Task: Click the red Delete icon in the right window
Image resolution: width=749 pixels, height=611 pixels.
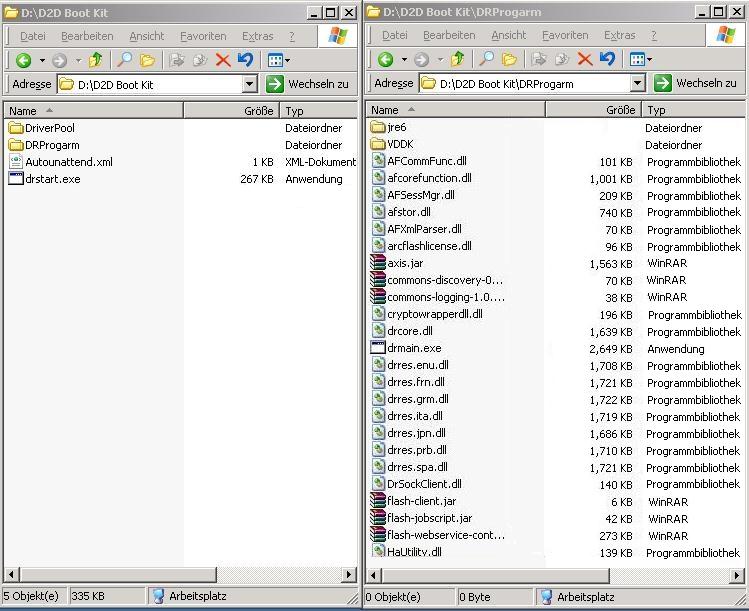Action: point(585,60)
